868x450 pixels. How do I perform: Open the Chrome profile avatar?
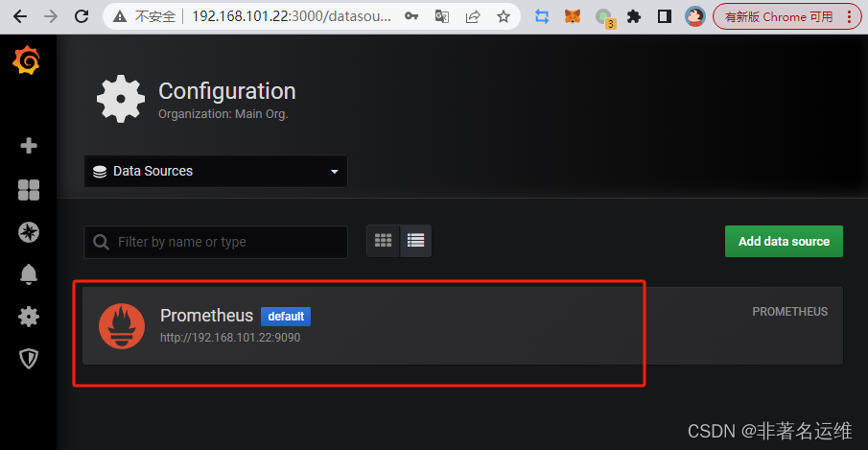[695, 16]
